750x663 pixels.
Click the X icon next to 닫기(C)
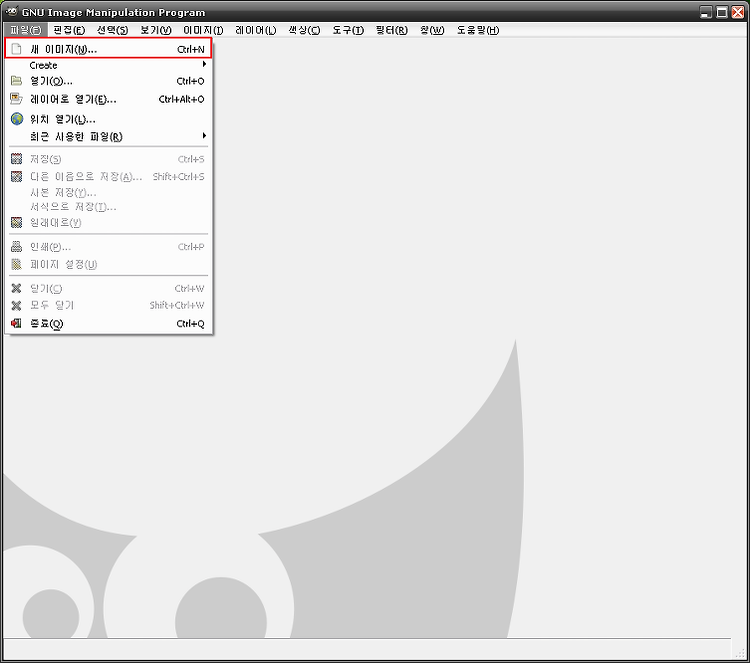[16, 288]
